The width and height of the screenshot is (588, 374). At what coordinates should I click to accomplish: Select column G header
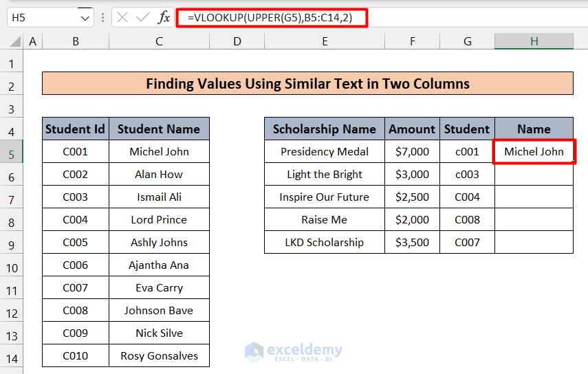[x=467, y=41]
